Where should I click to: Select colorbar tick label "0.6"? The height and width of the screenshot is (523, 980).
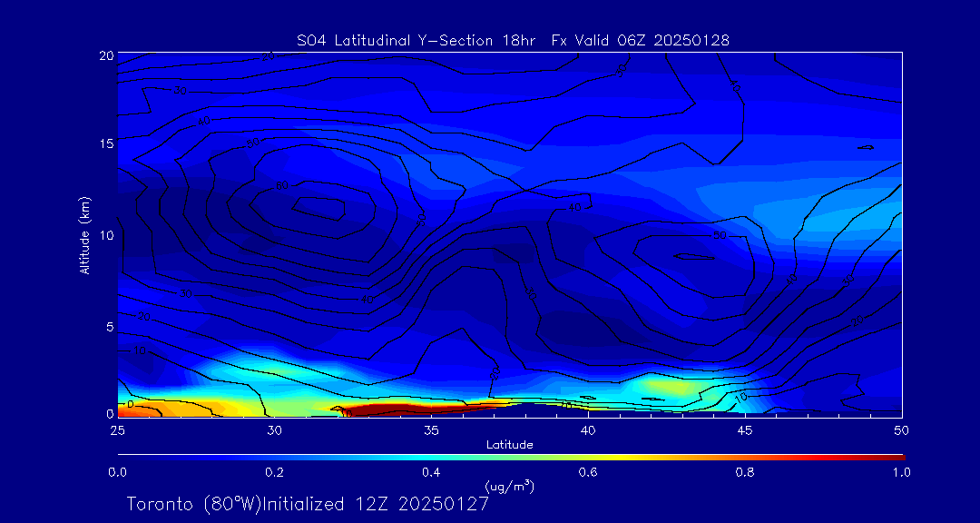(588, 472)
